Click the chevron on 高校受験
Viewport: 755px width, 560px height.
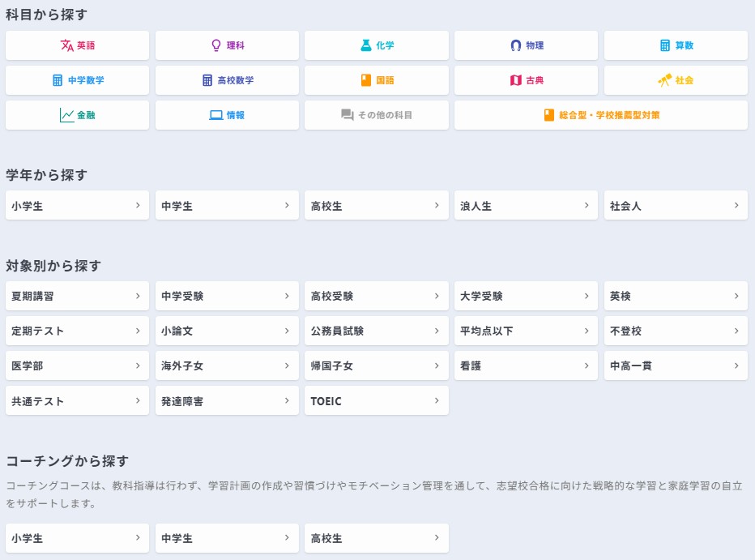437,296
